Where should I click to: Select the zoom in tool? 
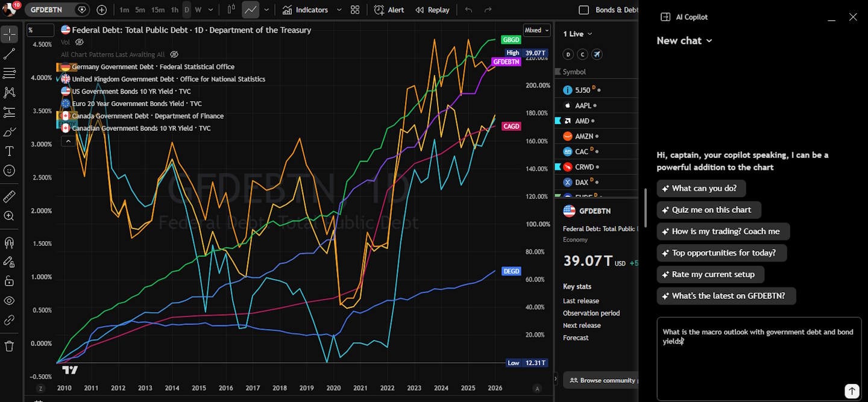click(x=9, y=216)
